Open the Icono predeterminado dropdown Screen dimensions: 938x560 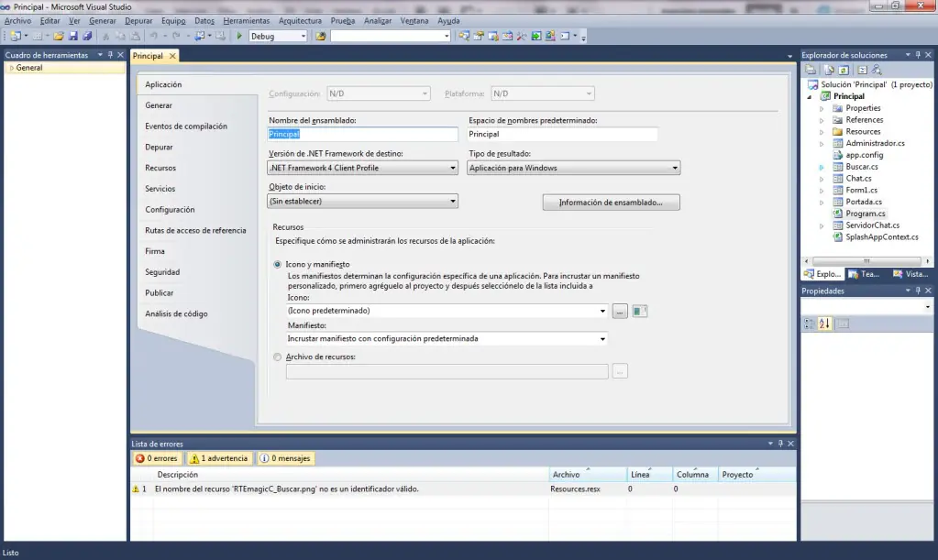[x=602, y=311]
